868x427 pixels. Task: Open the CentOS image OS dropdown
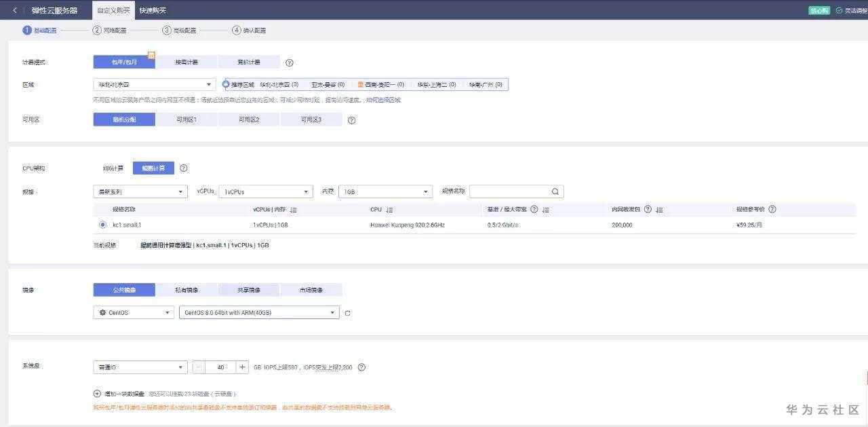click(134, 312)
